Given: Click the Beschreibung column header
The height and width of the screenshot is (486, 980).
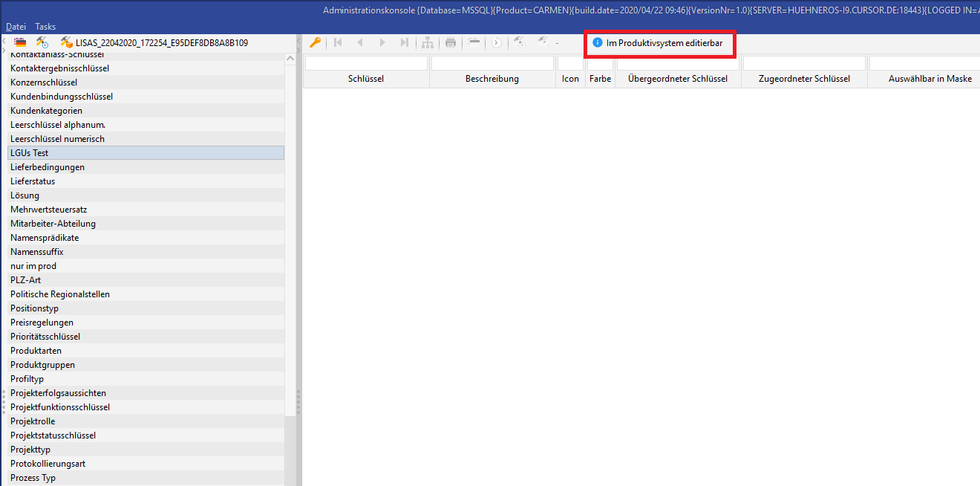Looking at the screenshot, I should click(x=492, y=79).
